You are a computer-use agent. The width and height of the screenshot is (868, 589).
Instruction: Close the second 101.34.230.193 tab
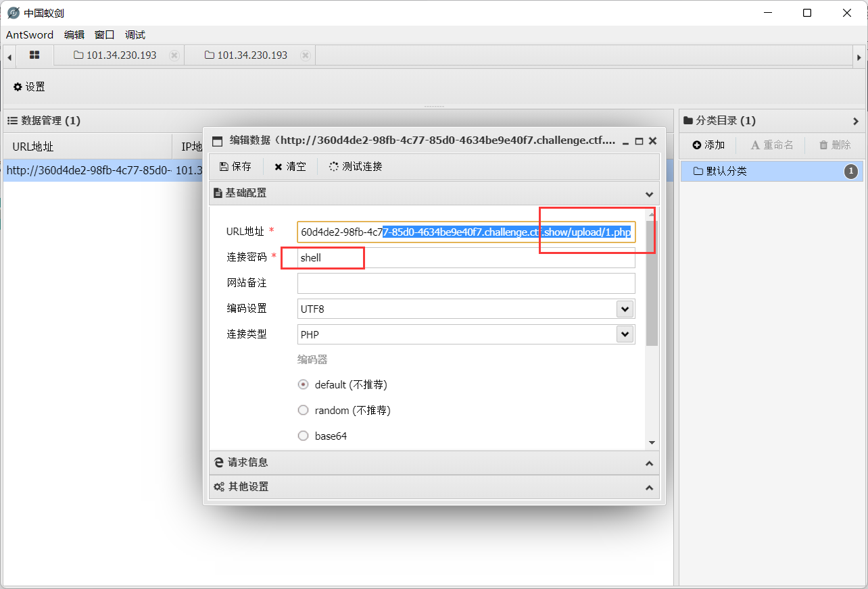[306, 55]
